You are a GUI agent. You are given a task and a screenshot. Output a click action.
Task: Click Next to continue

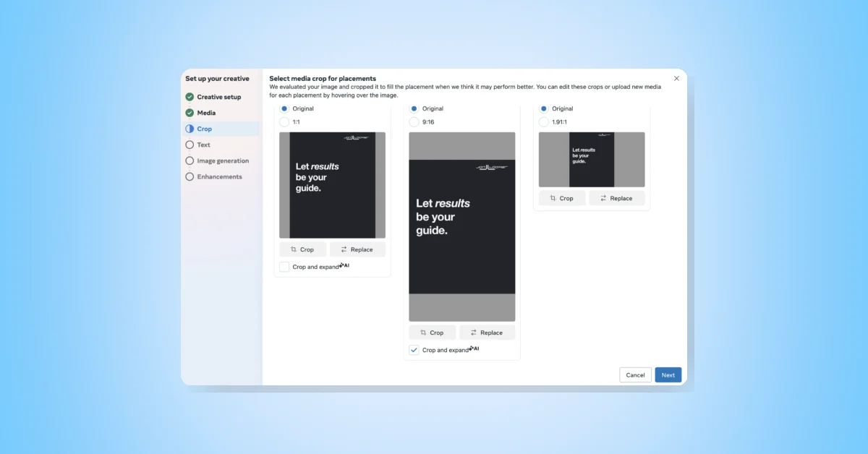[668, 375]
